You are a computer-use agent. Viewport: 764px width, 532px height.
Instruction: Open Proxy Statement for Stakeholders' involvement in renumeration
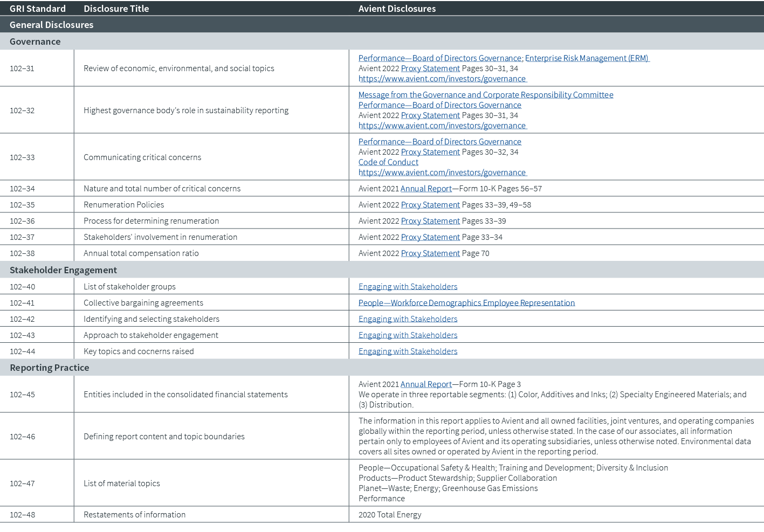430,237
